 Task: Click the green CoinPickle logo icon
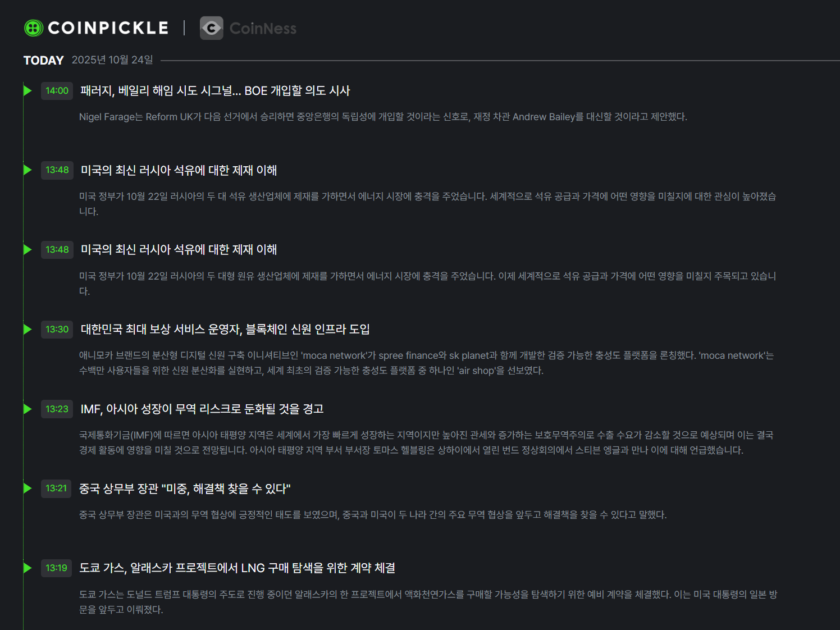pyautogui.click(x=34, y=28)
